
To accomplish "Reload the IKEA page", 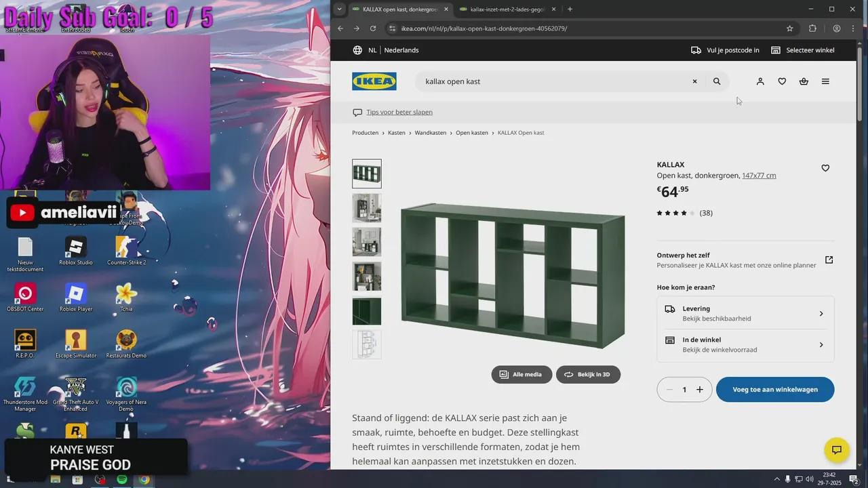I will [373, 28].
